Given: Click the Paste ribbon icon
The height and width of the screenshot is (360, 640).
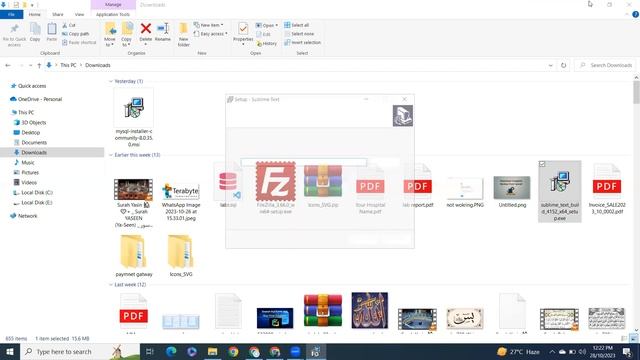Looking at the screenshot, I should [52, 32].
